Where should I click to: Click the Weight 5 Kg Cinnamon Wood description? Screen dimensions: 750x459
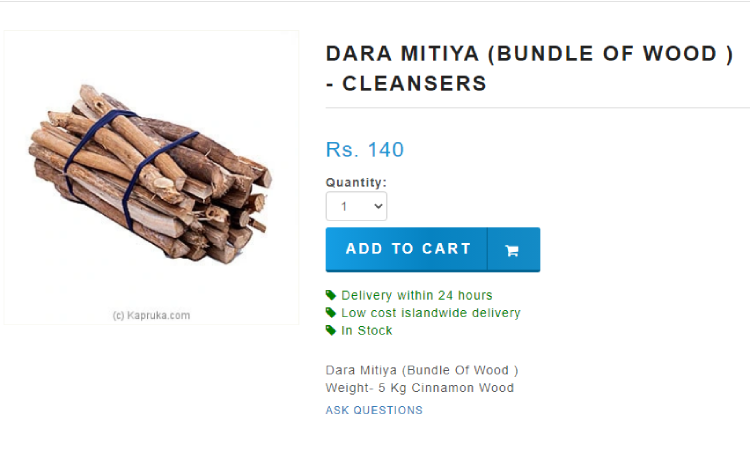coord(419,388)
